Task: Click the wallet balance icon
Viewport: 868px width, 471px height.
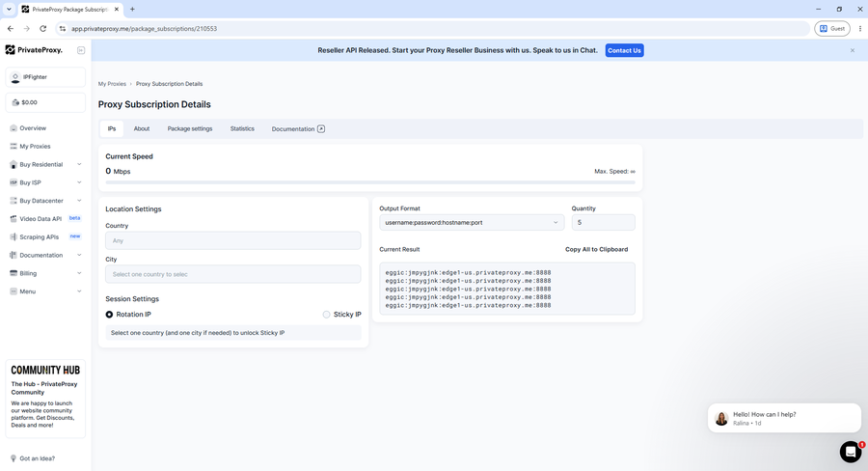Action: point(15,102)
